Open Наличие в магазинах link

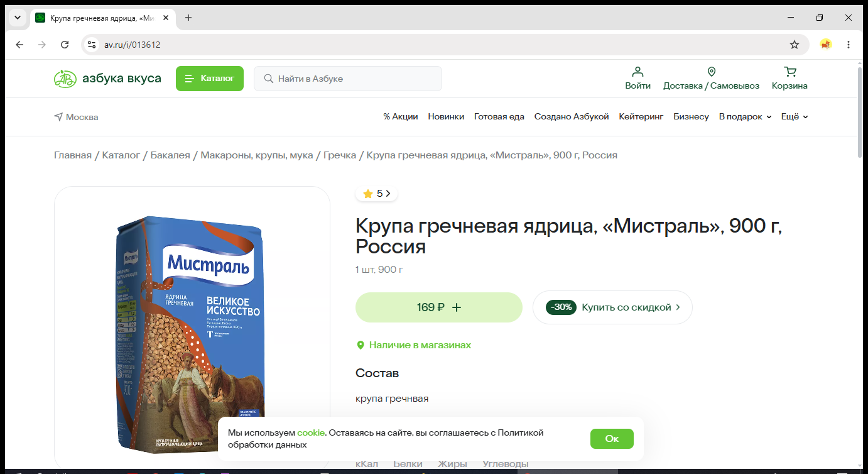tap(414, 345)
